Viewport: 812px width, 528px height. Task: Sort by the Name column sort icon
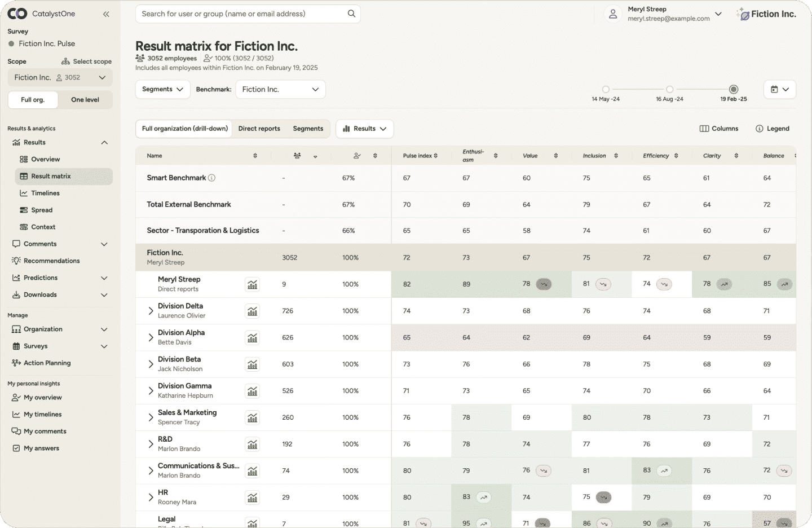click(x=255, y=156)
